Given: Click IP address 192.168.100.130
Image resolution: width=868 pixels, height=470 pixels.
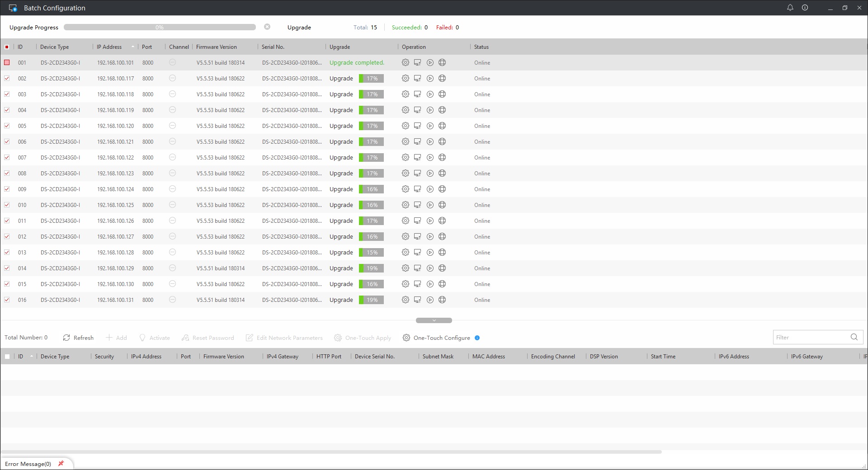Looking at the screenshot, I should coord(115,284).
